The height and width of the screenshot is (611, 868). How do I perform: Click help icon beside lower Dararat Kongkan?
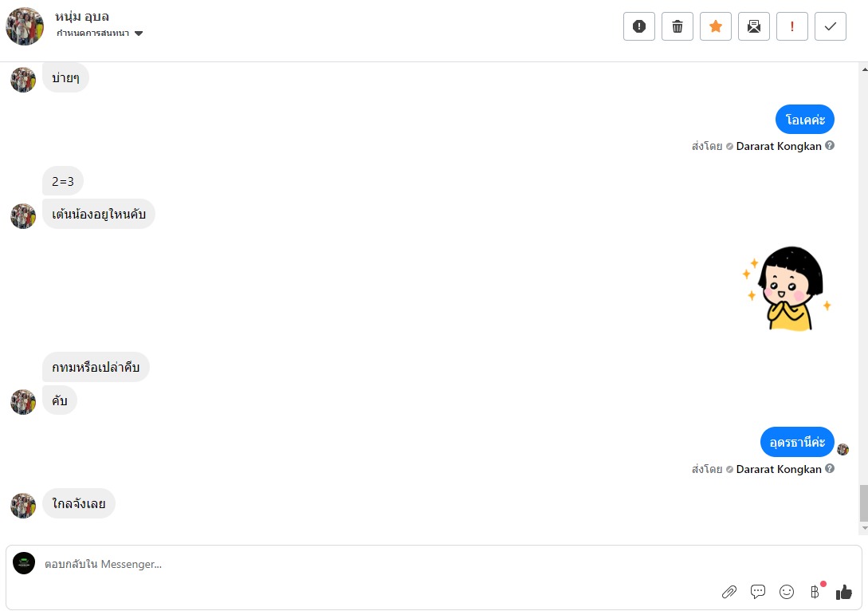(x=830, y=469)
